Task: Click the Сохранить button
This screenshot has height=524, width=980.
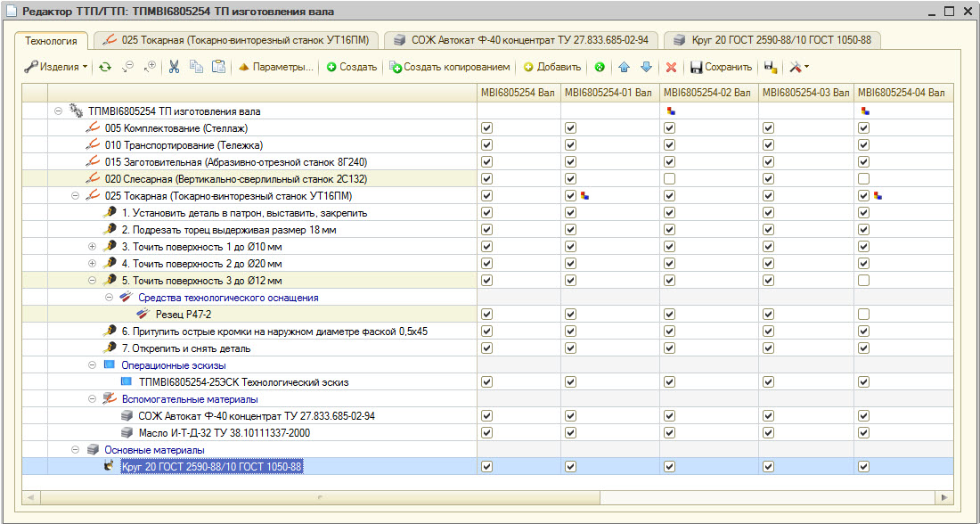Action: click(722, 67)
